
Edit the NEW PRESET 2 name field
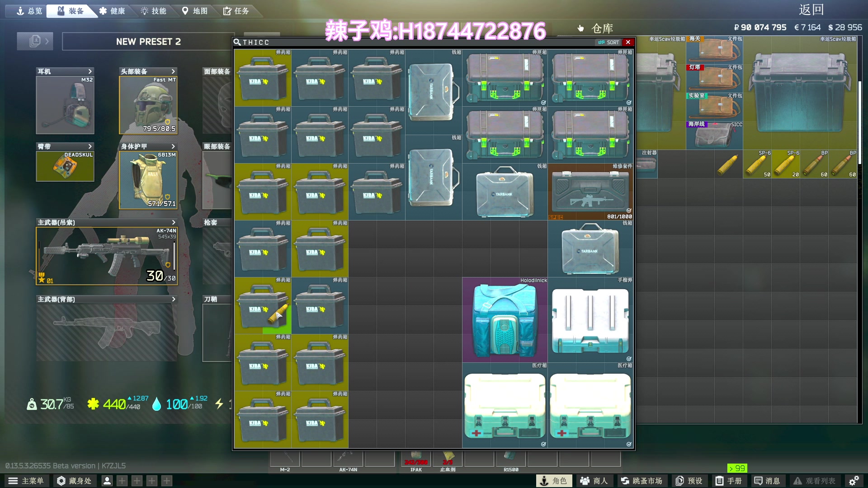pos(148,42)
